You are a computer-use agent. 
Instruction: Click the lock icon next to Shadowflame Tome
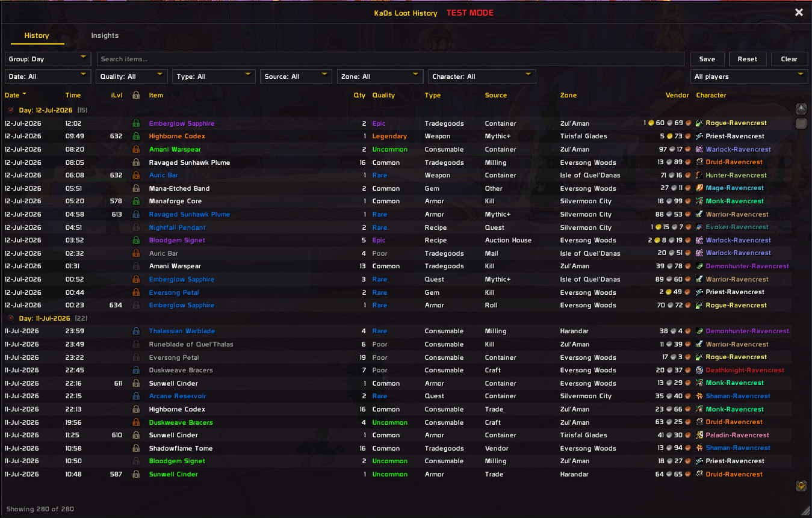pos(136,448)
